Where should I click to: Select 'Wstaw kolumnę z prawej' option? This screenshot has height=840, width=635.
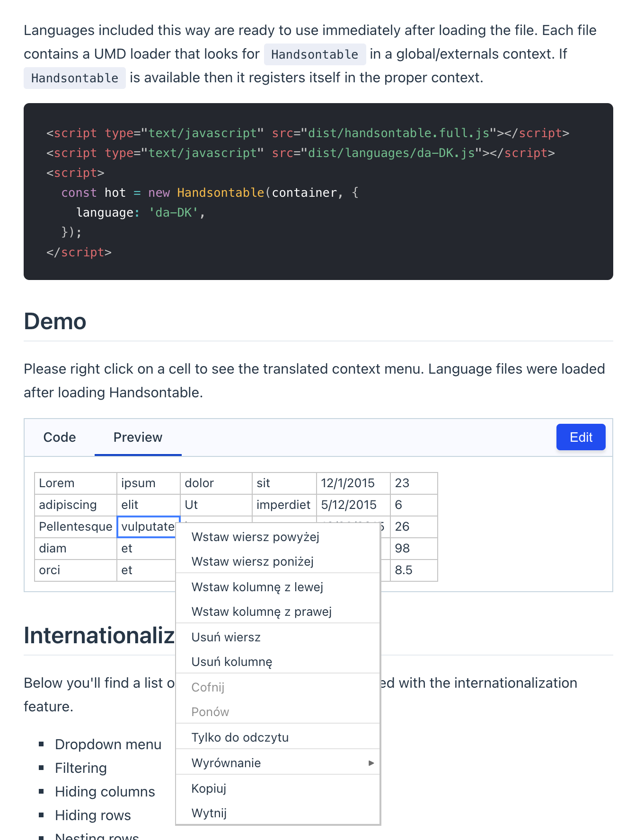click(x=278, y=612)
